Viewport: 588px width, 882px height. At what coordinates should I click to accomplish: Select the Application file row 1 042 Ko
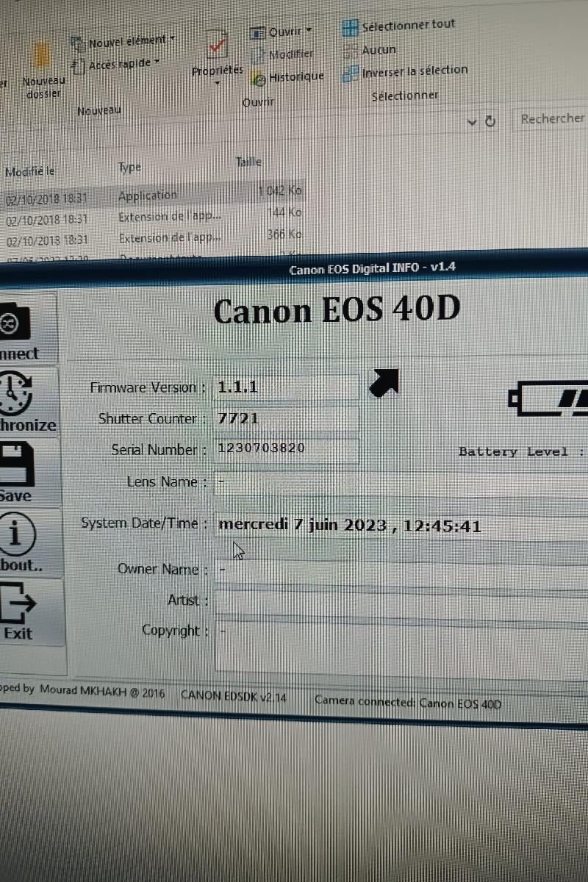pos(153,196)
